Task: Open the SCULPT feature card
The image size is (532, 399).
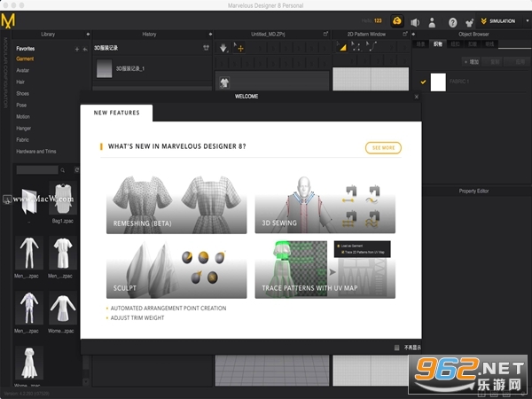Action: (176, 270)
